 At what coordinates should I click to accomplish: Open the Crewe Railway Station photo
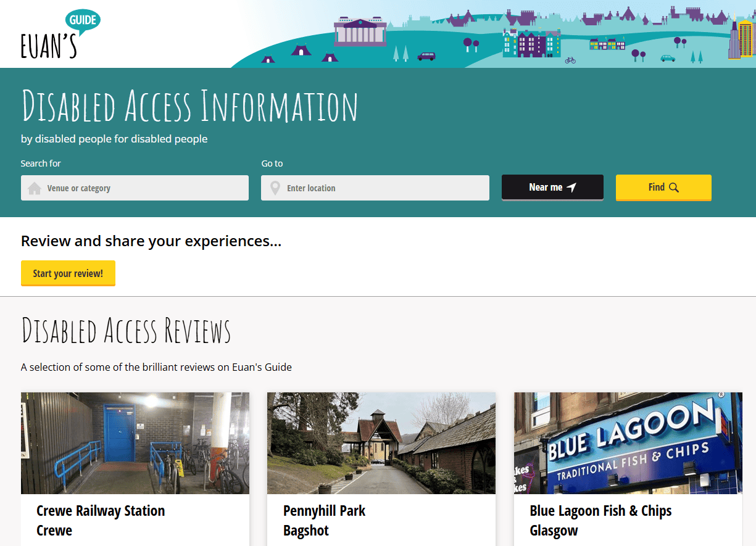point(135,443)
